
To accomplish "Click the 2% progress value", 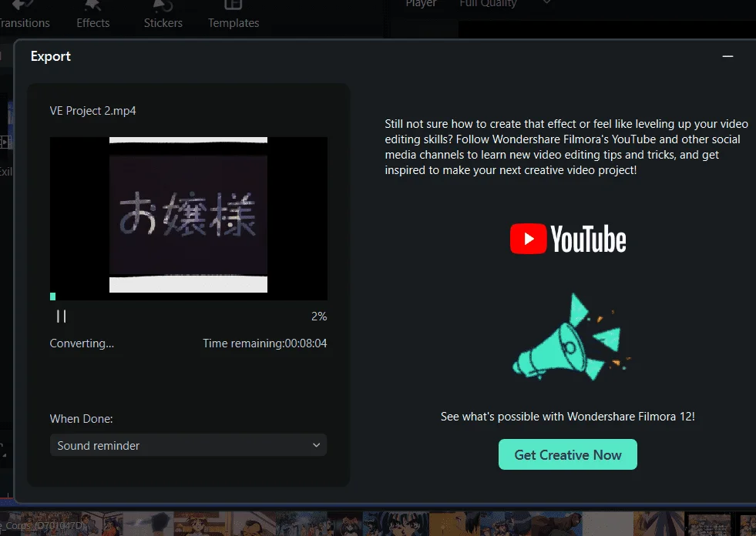I will (x=319, y=317).
